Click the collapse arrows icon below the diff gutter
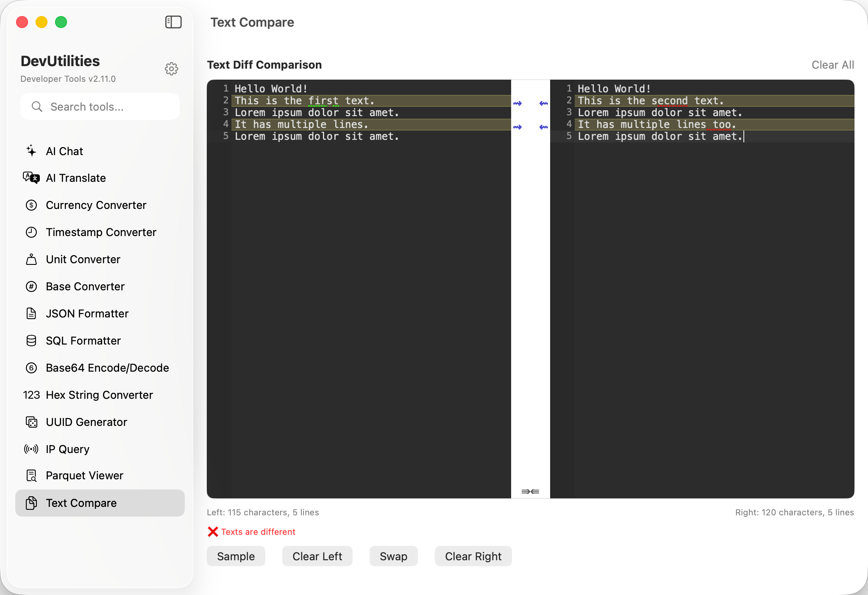Screen dimensions: 868x595 point(530,491)
